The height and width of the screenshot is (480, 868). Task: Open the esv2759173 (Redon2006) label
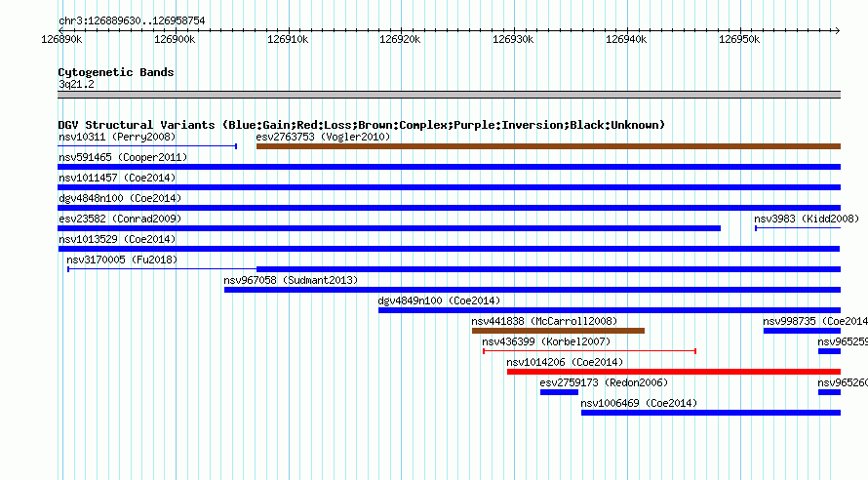[x=604, y=382]
